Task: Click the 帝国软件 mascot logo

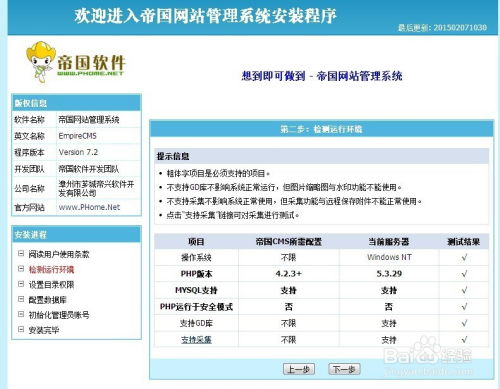Action: [75, 62]
